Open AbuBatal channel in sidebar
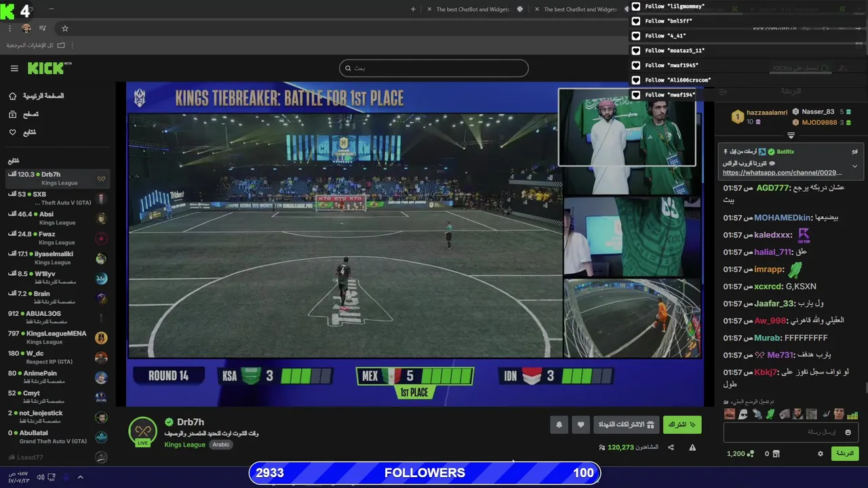The width and height of the screenshot is (868, 488). point(57,437)
